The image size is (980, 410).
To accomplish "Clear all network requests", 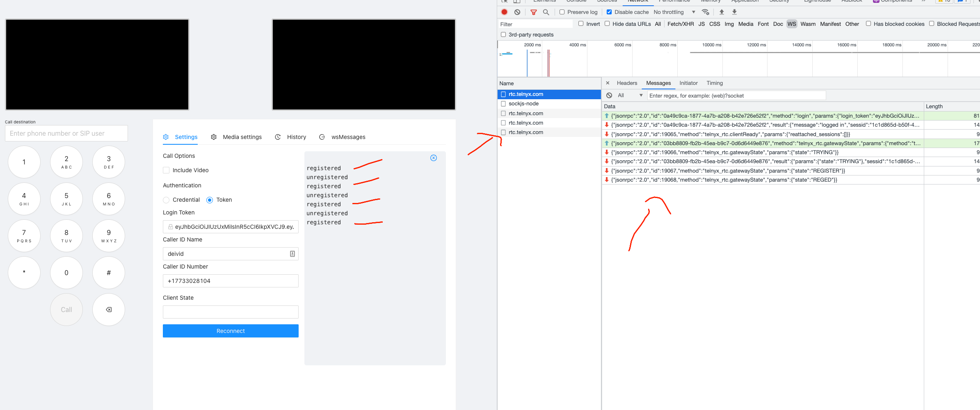I will point(517,12).
